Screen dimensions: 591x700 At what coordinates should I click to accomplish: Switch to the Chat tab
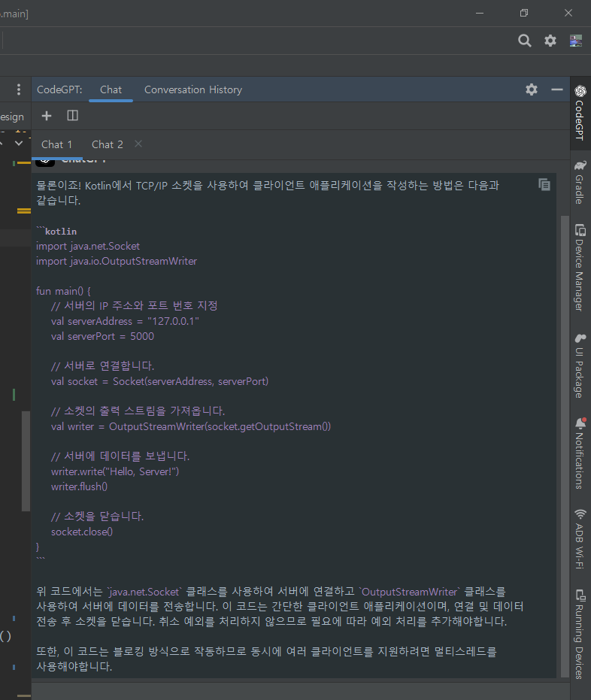tap(111, 89)
